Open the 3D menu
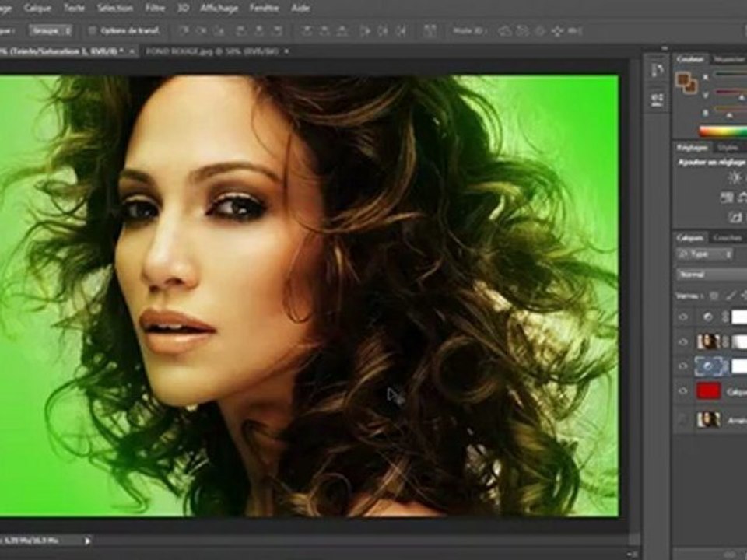The width and height of the screenshot is (747, 560). coord(183,8)
